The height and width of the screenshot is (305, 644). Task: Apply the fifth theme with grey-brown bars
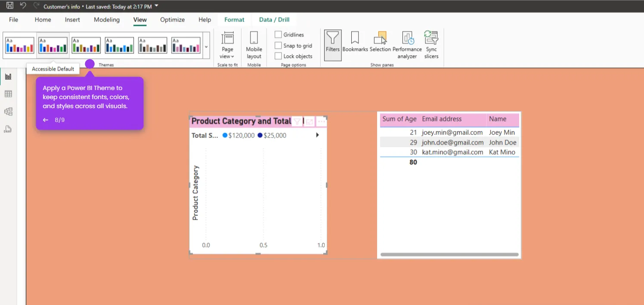153,45
